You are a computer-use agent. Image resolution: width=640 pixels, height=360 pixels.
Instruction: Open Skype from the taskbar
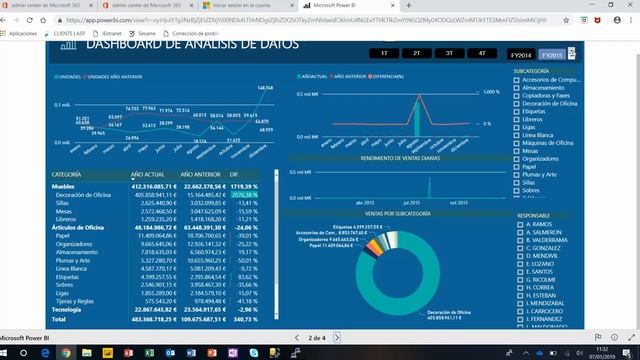click(x=254, y=353)
